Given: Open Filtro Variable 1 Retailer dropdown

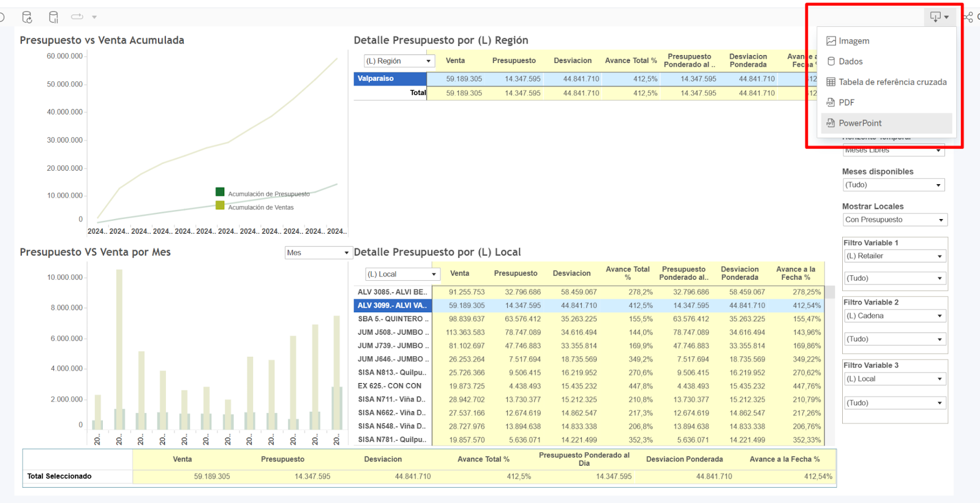Looking at the screenshot, I should (894, 256).
